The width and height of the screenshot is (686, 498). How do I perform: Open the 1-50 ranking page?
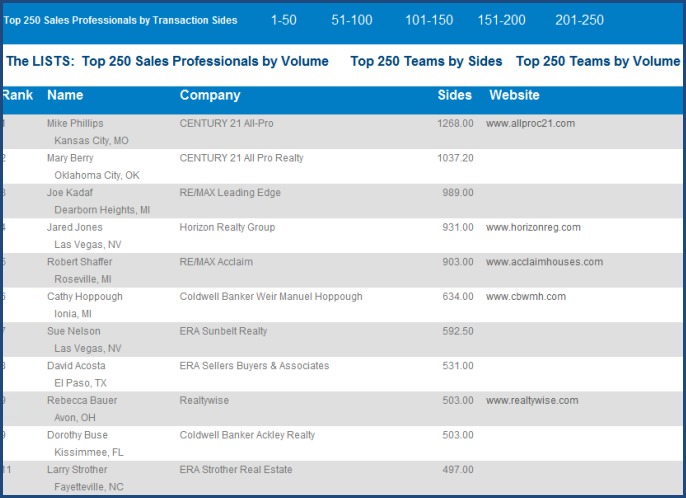coord(284,20)
